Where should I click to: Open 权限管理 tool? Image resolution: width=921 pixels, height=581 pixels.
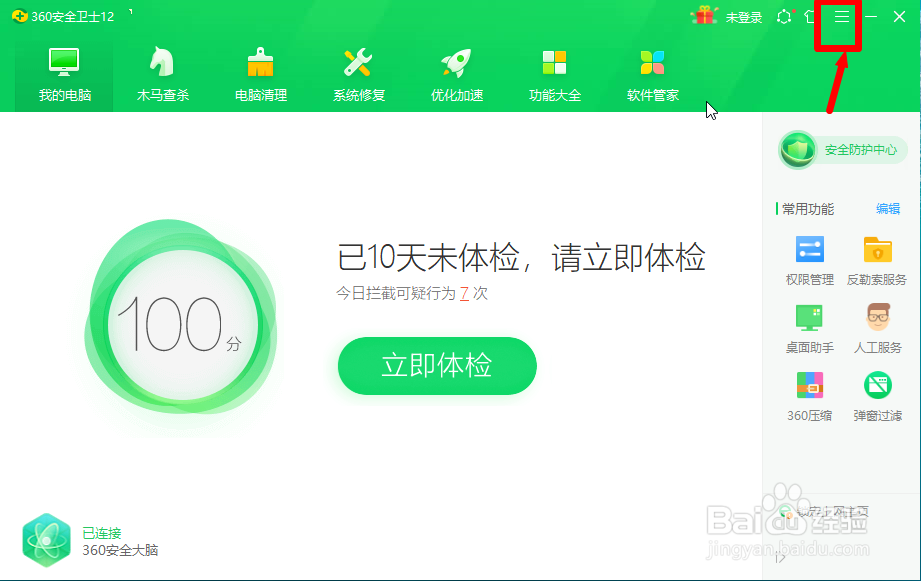(809, 261)
